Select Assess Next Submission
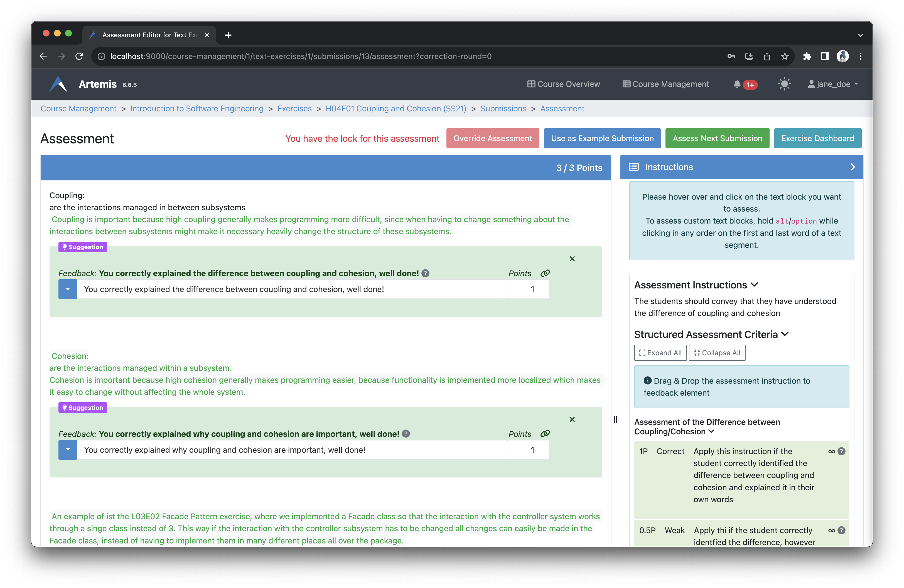Screen dimensions: 904x588 pyautogui.click(x=717, y=138)
